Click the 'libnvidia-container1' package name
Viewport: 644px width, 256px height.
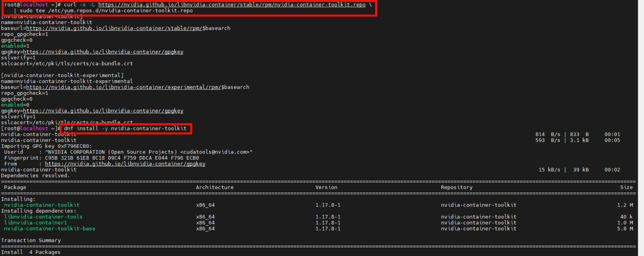[x=36, y=223]
